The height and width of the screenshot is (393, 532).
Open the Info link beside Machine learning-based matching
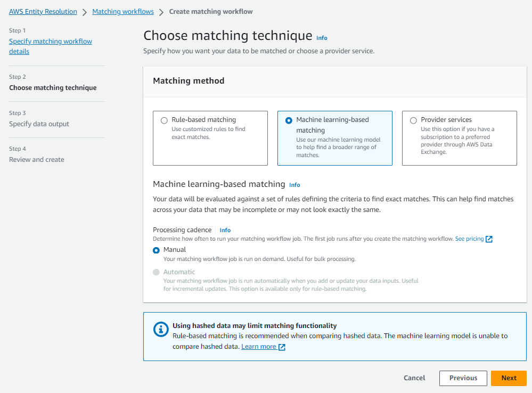(294, 185)
